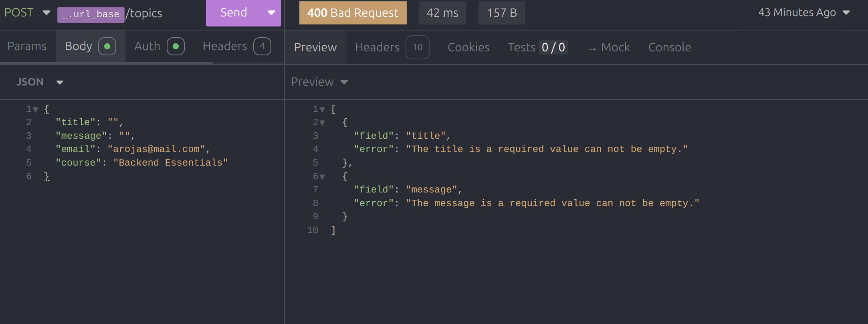Open the 43 Minutes Ago history dropdown
The width and height of the screenshot is (868, 324).
[x=804, y=12]
